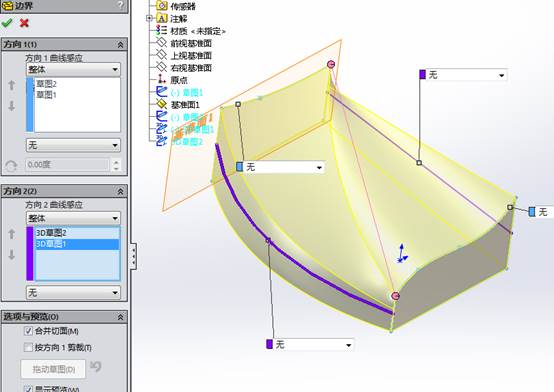Click 拖动草图(D) button
Viewport: 554px width, 392px height.
pos(53,369)
